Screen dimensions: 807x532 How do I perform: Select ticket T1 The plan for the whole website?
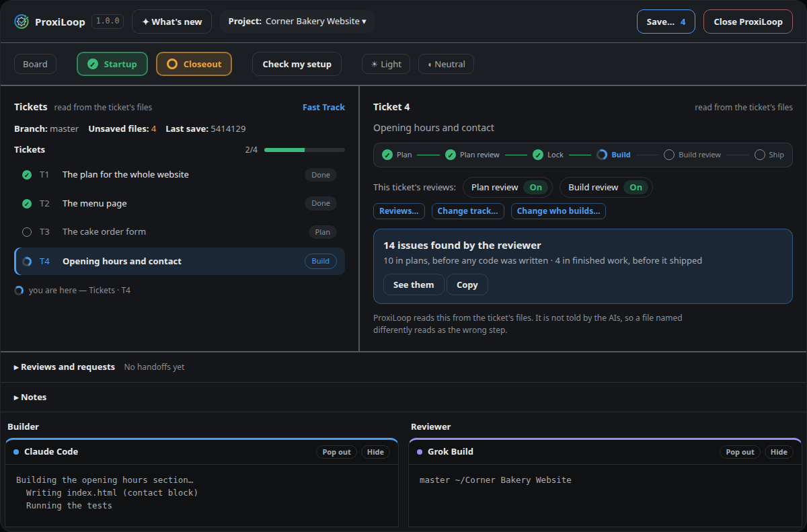click(x=180, y=175)
